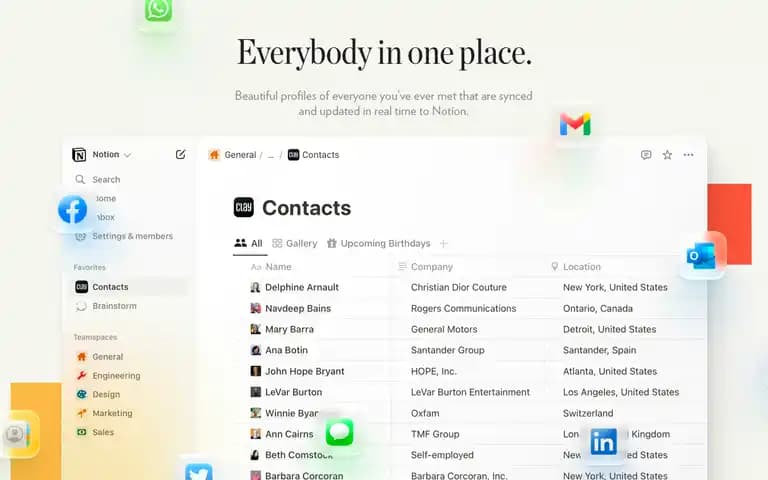Click John Hope Bryant's avatar
The image size is (768, 480).
pos(255,371)
